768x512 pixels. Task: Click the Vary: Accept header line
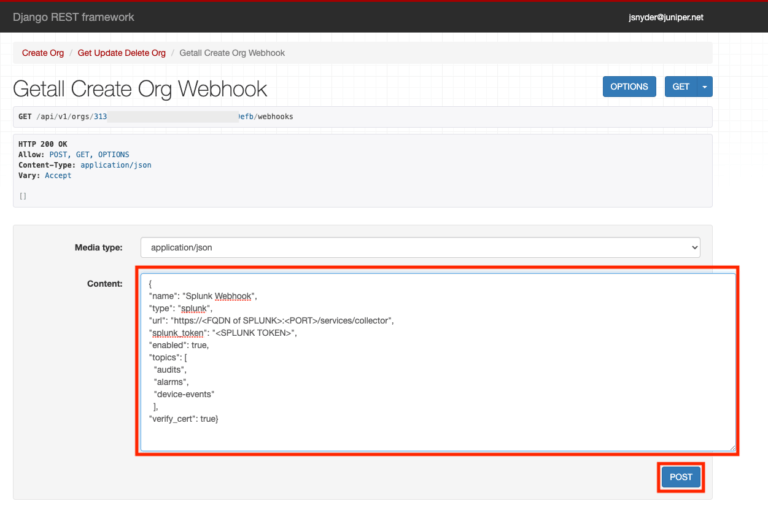[45, 175]
